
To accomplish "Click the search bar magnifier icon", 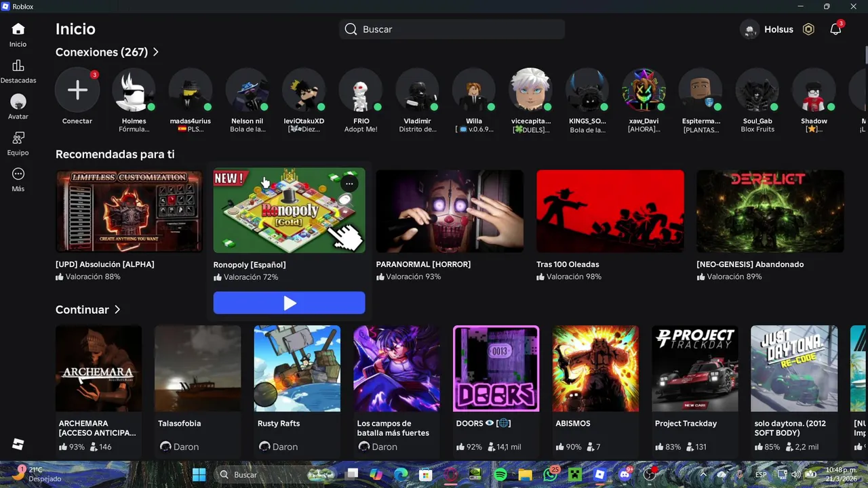I will pyautogui.click(x=351, y=29).
